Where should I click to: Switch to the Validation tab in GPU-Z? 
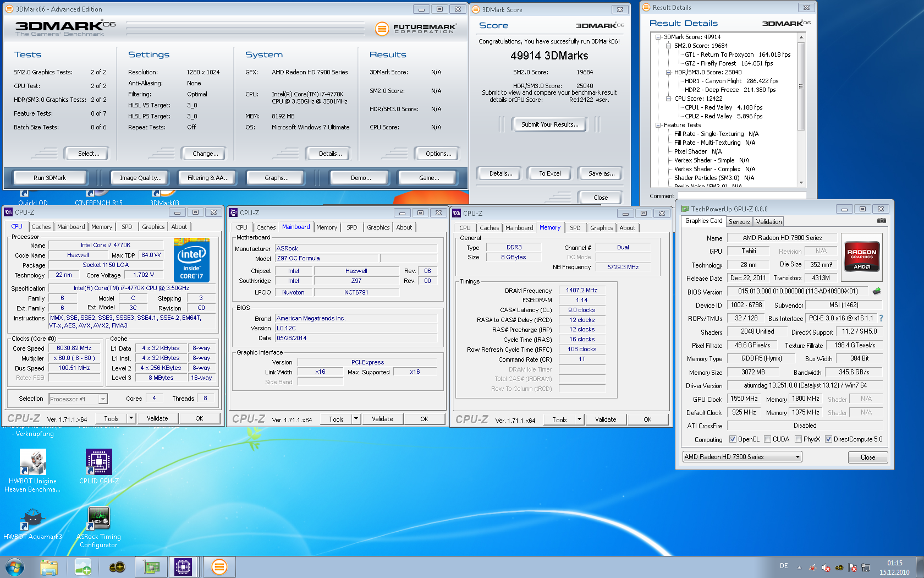click(x=769, y=222)
